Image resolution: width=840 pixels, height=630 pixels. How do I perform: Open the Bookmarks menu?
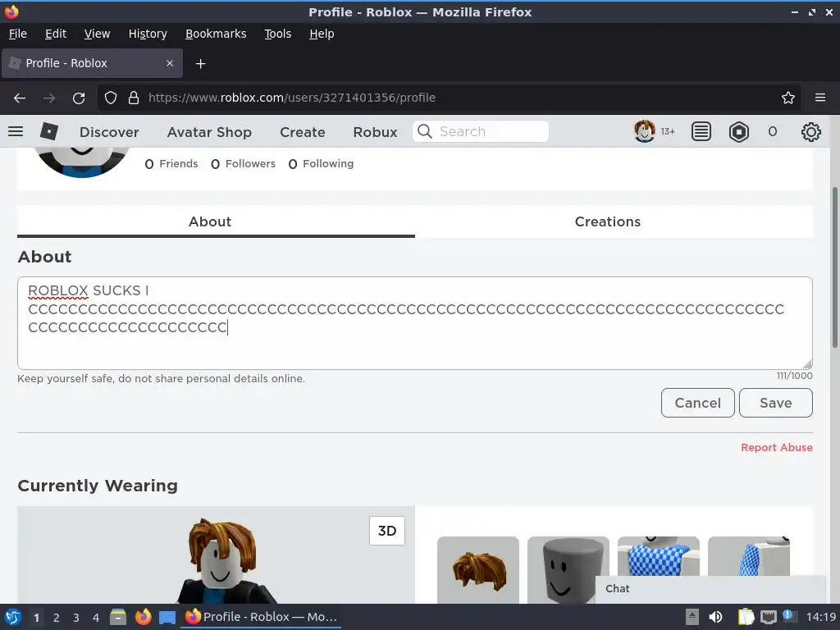216,34
